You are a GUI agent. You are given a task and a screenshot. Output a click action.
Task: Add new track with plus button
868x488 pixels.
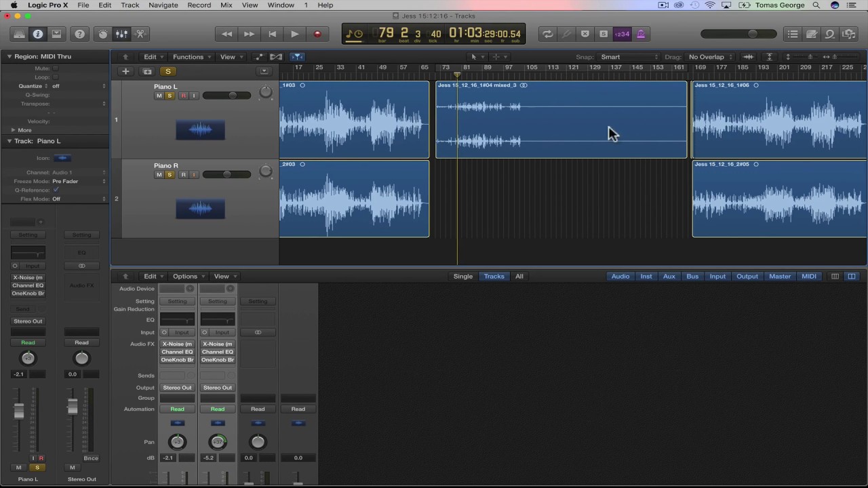tap(125, 71)
